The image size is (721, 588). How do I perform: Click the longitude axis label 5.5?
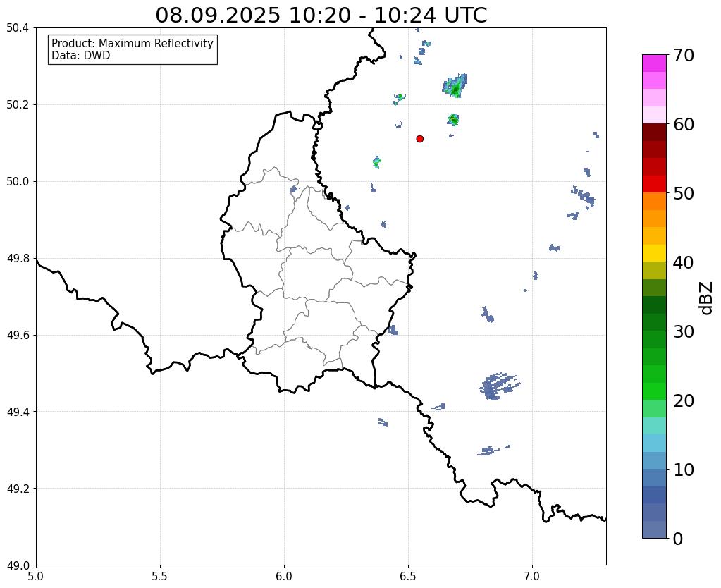coord(160,576)
